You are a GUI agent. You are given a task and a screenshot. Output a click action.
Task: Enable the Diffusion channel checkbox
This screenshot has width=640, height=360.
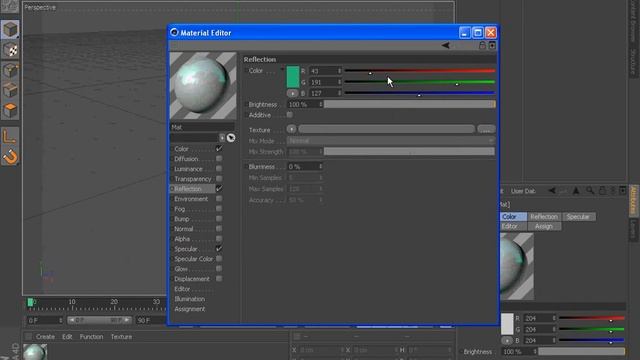pyautogui.click(x=219, y=159)
